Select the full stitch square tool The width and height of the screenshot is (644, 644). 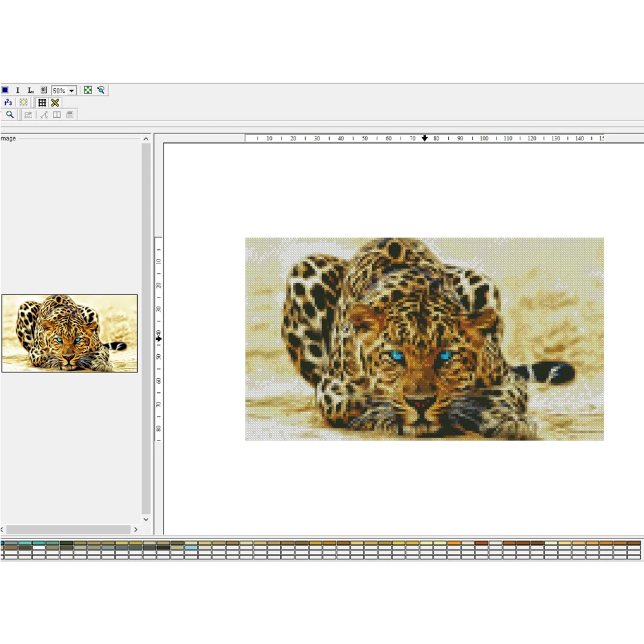(5, 90)
